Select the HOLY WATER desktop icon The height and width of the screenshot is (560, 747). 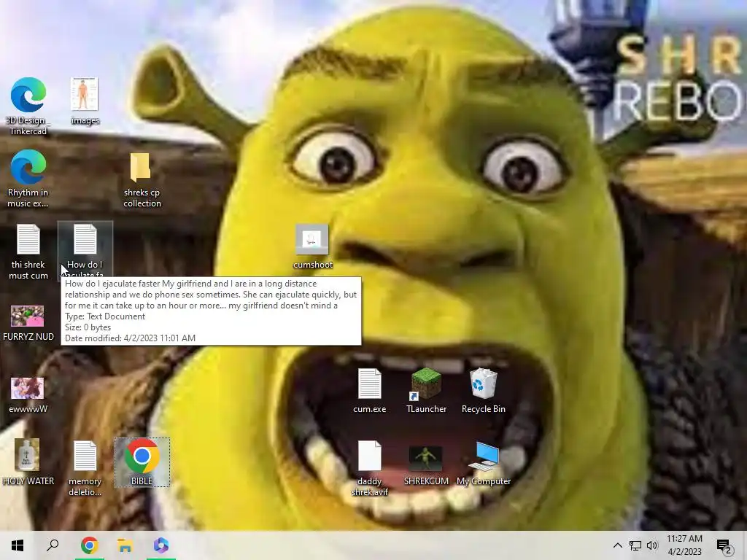click(28, 462)
